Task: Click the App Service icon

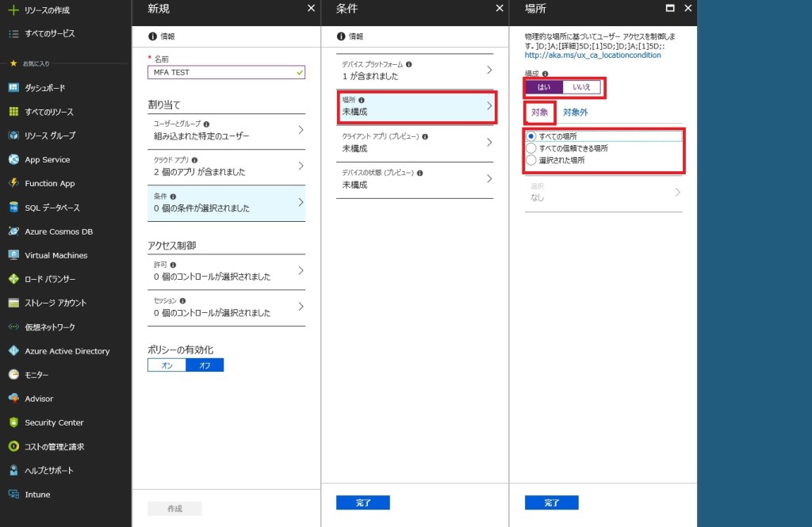Action: [14, 159]
